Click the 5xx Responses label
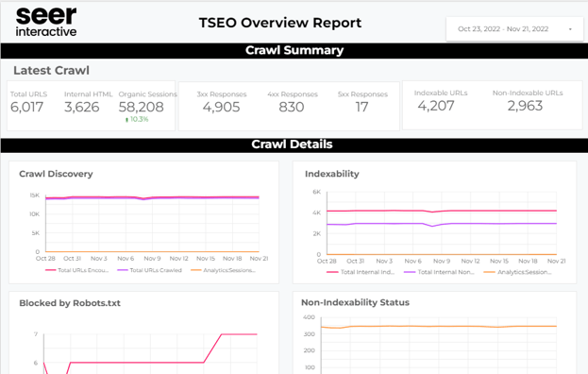The width and height of the screenshot is (588, 374). [362, 94]
